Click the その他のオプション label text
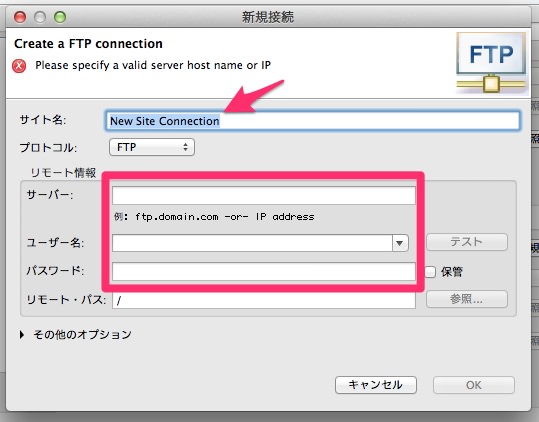Viewport: 539px width, 422px height. [x=82, y=334]
